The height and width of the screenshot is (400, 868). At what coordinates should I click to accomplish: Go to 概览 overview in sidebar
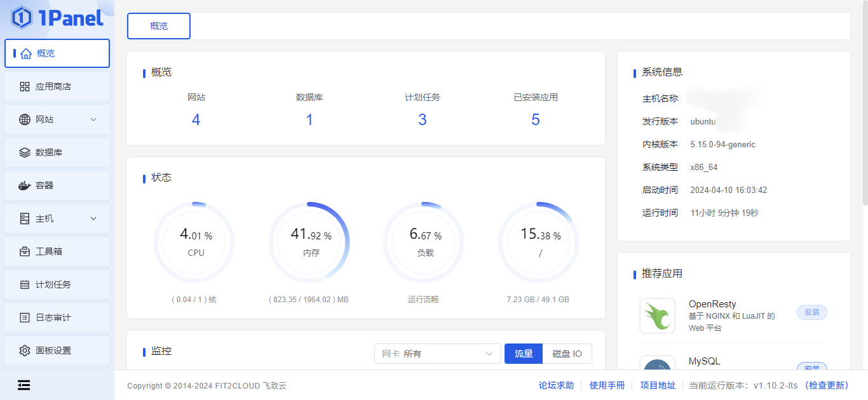click(57, 53)
